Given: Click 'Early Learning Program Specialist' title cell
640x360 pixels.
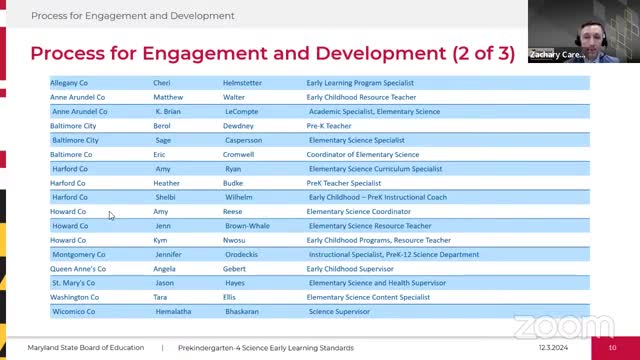Looking at the screenshot, I should point(360,83).
